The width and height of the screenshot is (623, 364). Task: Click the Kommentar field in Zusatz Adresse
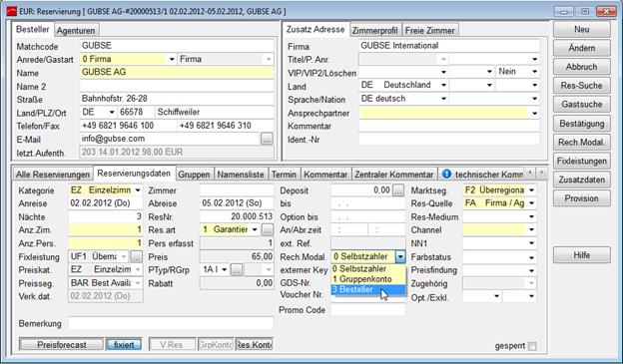(x=449, y=126)
